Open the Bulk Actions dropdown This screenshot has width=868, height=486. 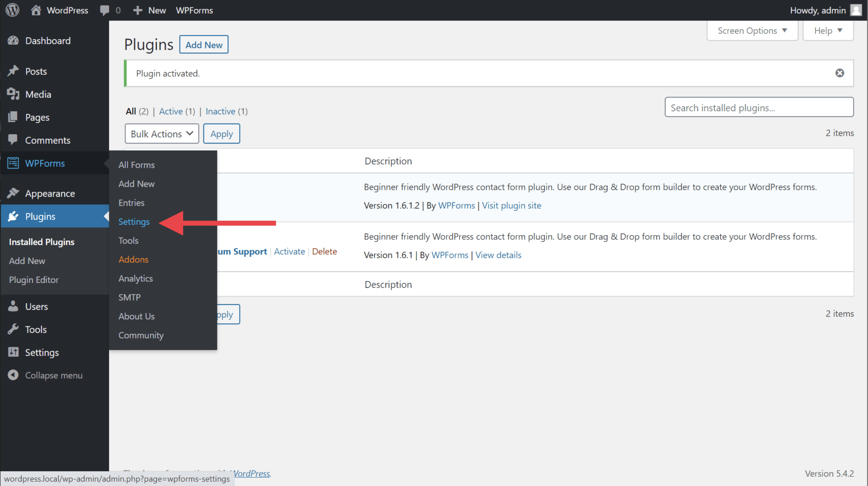tap(162, 134)
